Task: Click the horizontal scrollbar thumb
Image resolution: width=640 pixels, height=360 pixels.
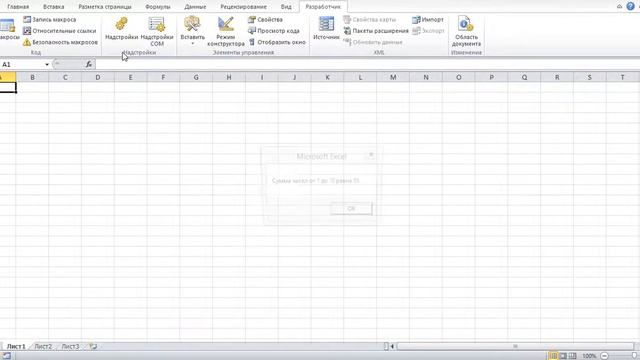Action: click(515, 347)
